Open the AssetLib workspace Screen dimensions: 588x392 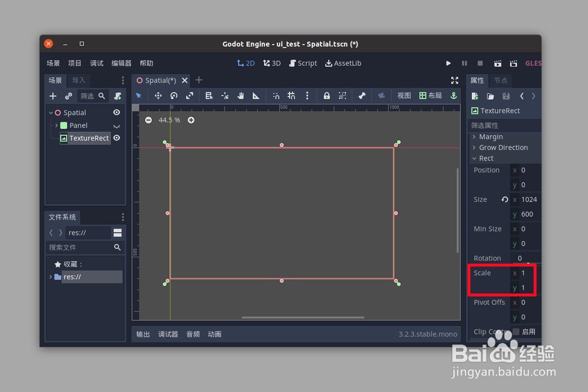pyautogui.click(x=343, y=63)
